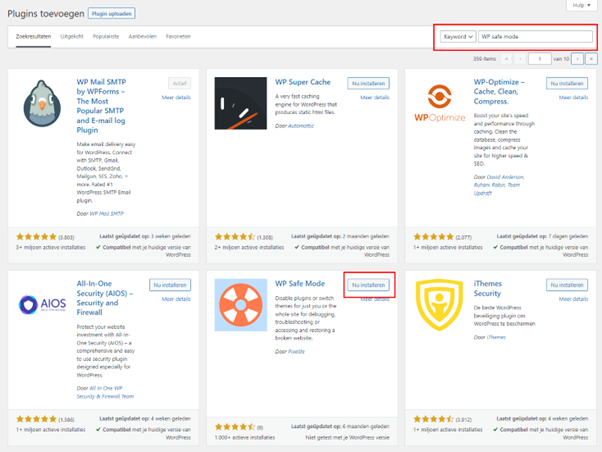Click the iThemes Security yellow shield icon
The width and height of the screenshot is (602, 452).
[439, 305]
